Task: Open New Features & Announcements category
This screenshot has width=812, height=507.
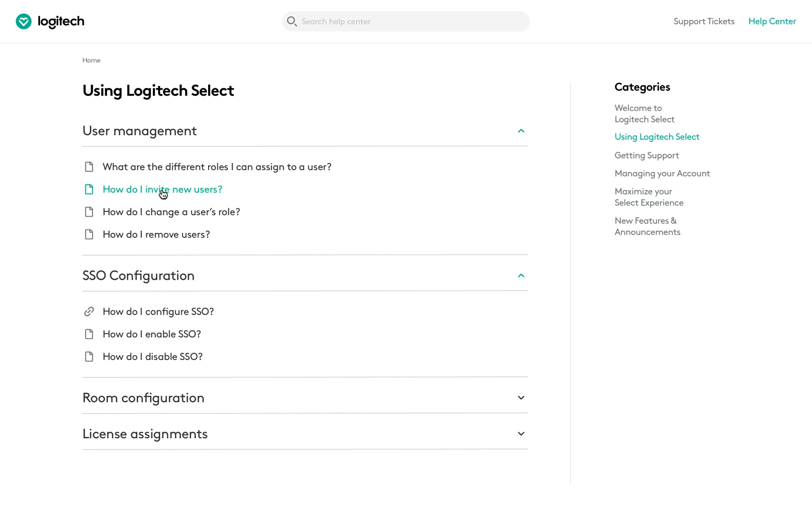Action: coord(647,226)
